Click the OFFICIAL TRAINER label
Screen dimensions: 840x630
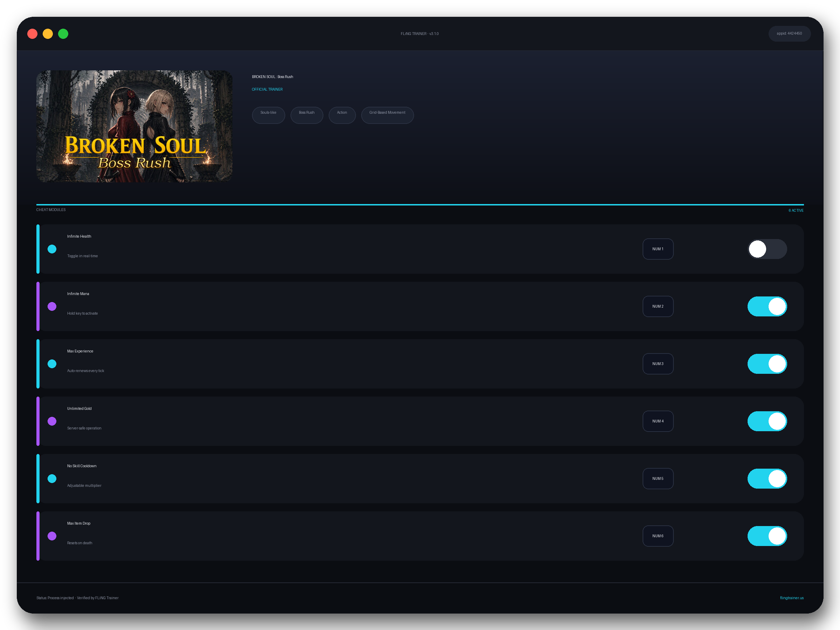(267, 89)
